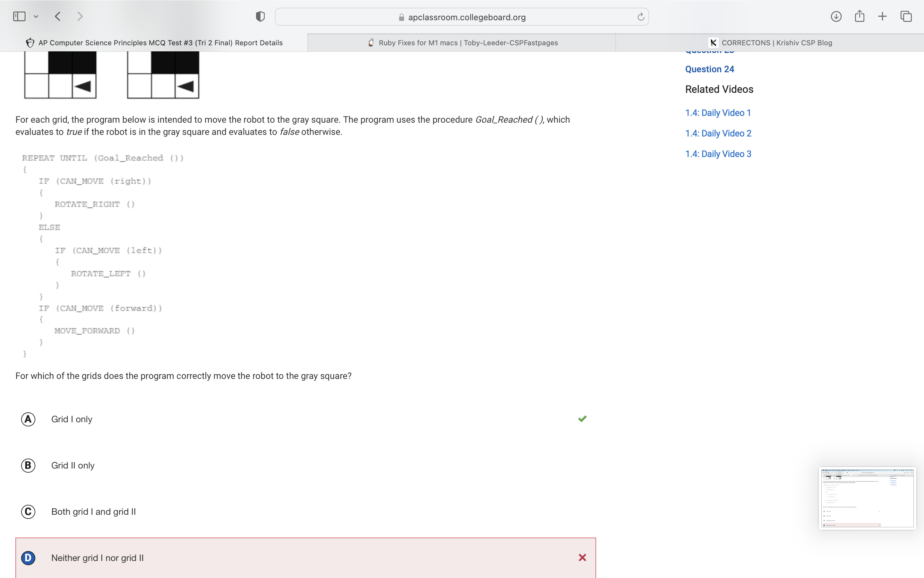The height and width of the screenshot is (578, 924).
Task: Open a new tab with the plus icon
Action: pos(882,16)
